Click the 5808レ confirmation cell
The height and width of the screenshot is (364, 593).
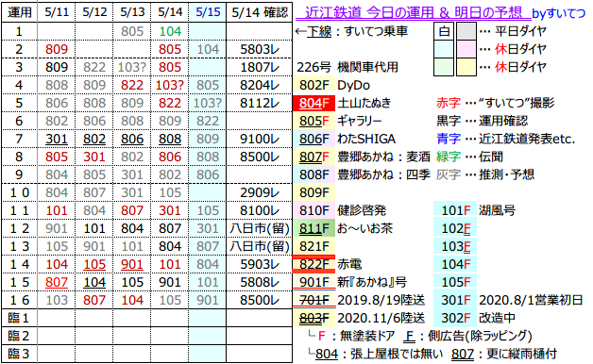pos(260,283)
